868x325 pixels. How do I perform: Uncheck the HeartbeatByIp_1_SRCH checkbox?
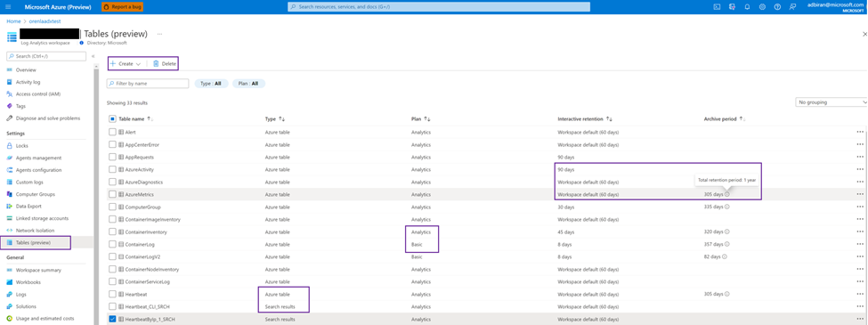click(112, 319)
